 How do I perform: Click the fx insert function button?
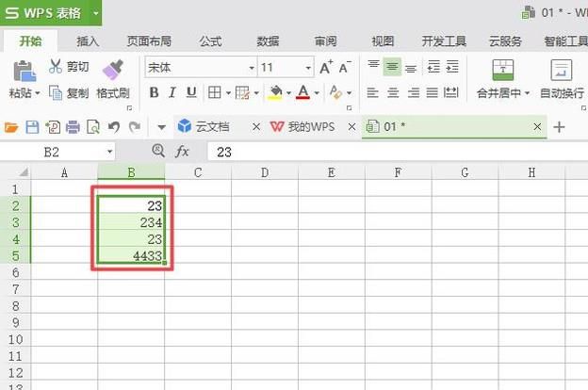coord(182,152)
